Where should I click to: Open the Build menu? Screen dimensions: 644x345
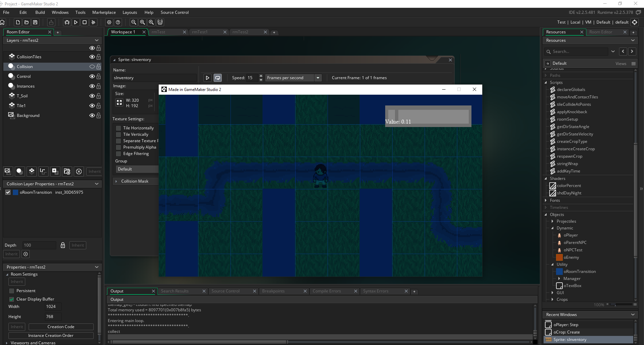click(x=40, y=12)
